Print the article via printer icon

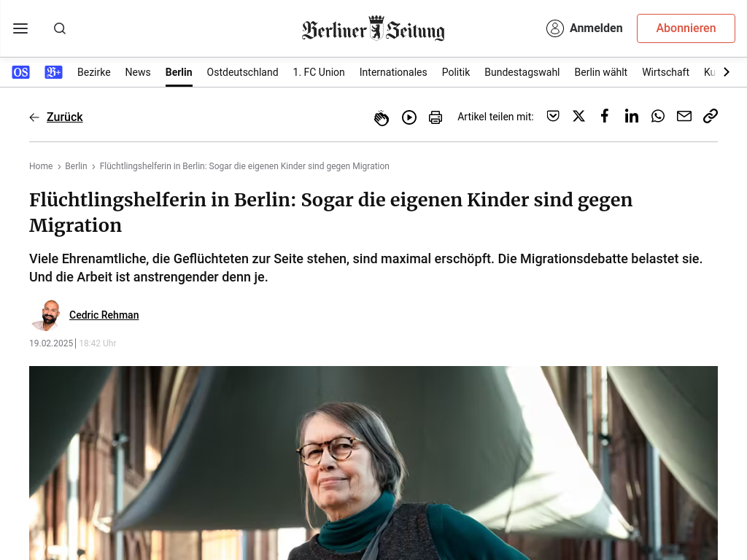click(436, 117)
